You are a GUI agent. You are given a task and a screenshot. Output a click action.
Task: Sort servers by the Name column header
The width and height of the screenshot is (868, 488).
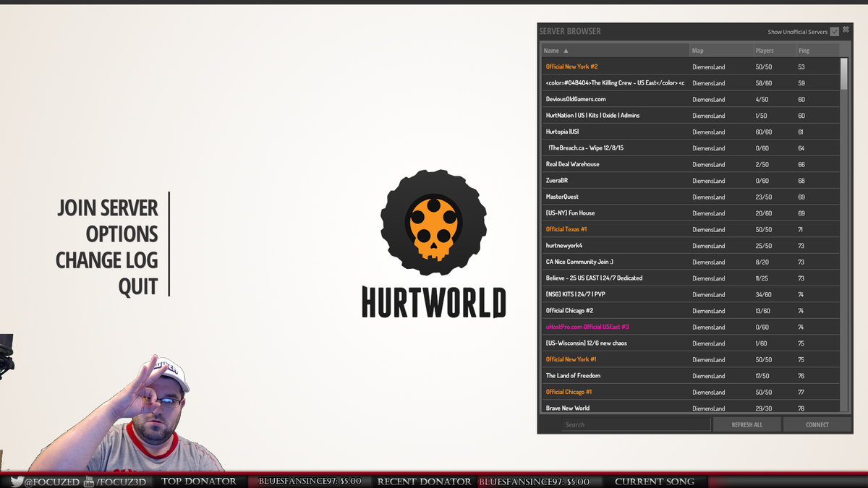[616, 51]
